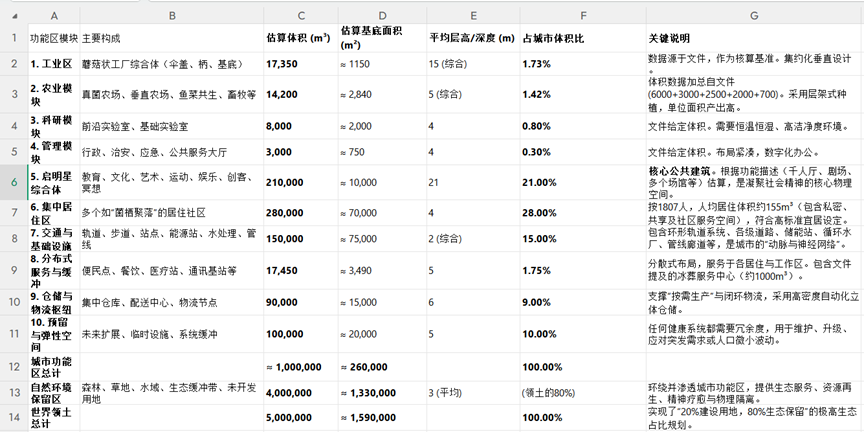864x432 pixels.
Task: Select the 15 (综合) height cell
Action: 472,64
